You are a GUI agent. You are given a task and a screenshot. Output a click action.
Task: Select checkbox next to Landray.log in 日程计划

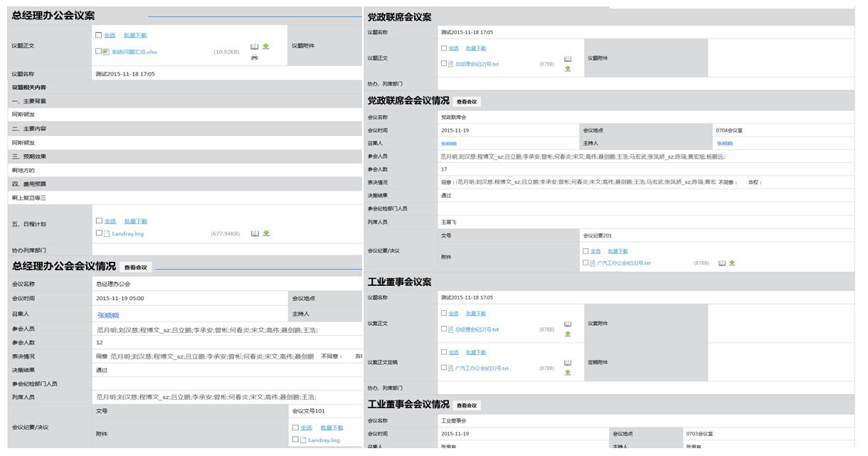[99, 233]
